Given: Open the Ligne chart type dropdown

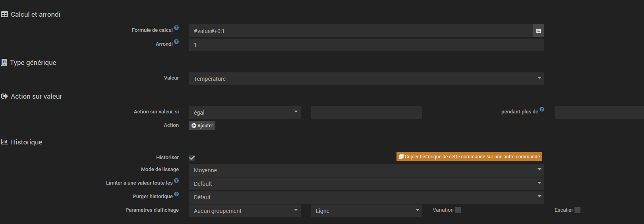Looking at the screenshot, I should tap(366, 211).
